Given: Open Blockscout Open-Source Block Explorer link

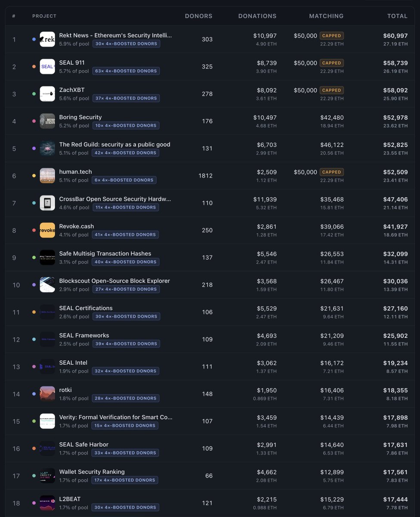Looking at the screenshot, I should [x=115, y=281].
